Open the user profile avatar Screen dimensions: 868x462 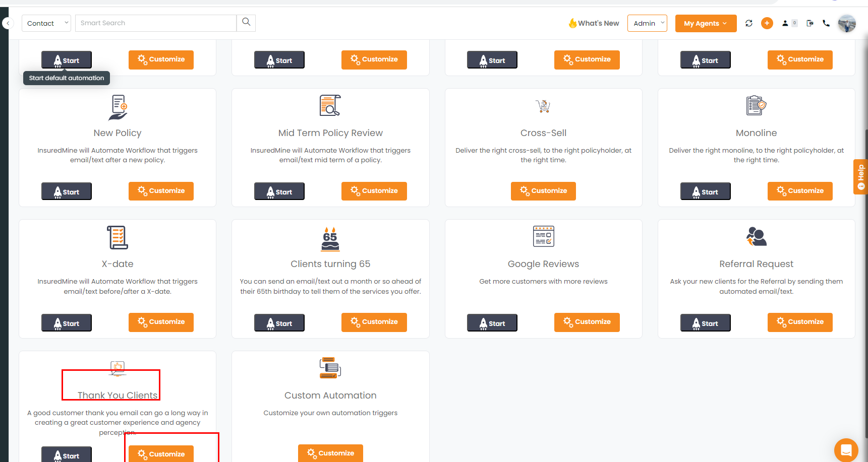(x=847, y=23)
